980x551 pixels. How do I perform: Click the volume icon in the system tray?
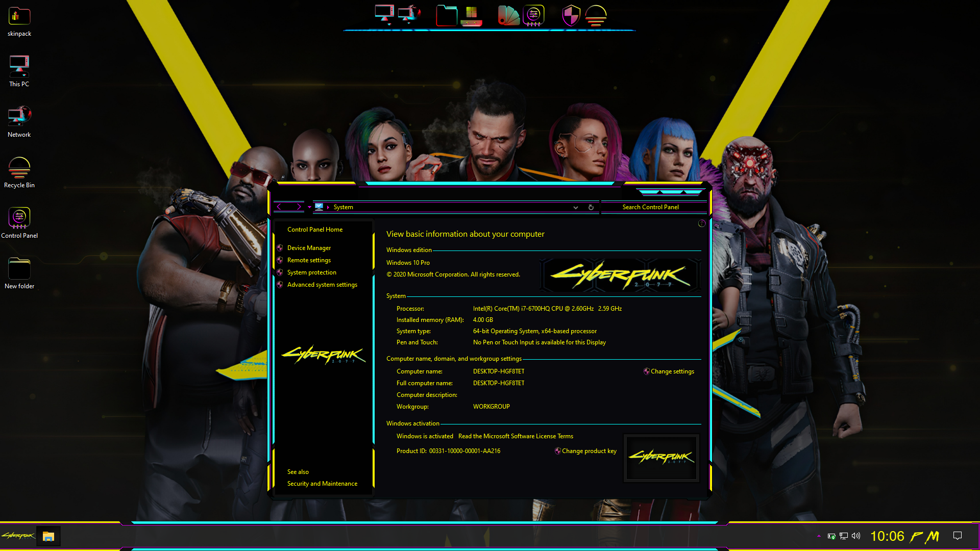(856, 536)
